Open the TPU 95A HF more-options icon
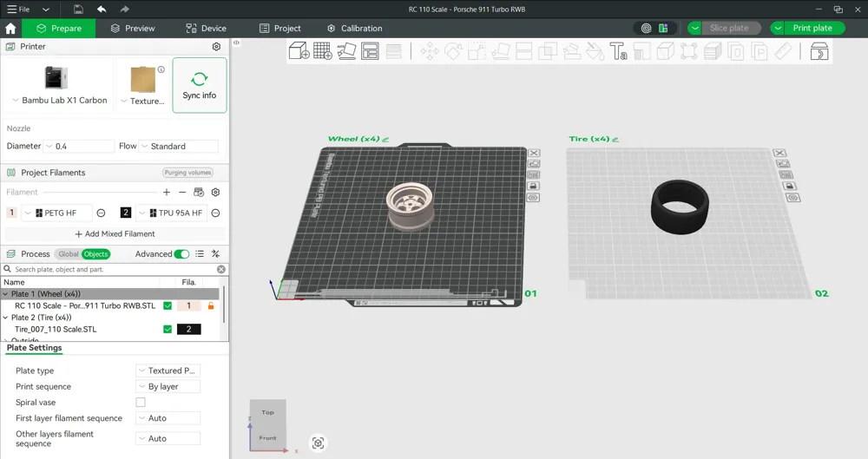The width and height of the screenshot is (868, 459). coord(216,213)
